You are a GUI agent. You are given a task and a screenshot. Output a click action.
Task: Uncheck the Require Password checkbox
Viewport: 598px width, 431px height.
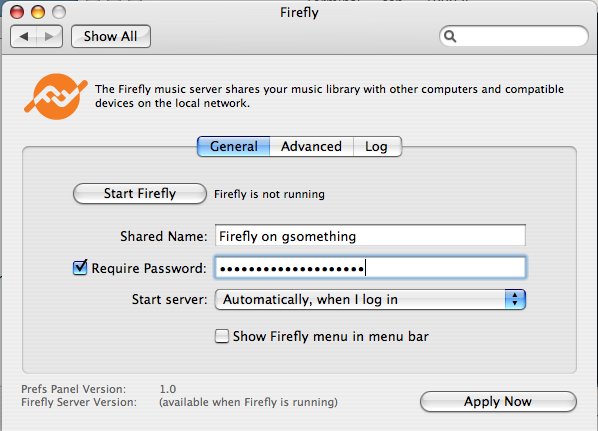(80, 267)
